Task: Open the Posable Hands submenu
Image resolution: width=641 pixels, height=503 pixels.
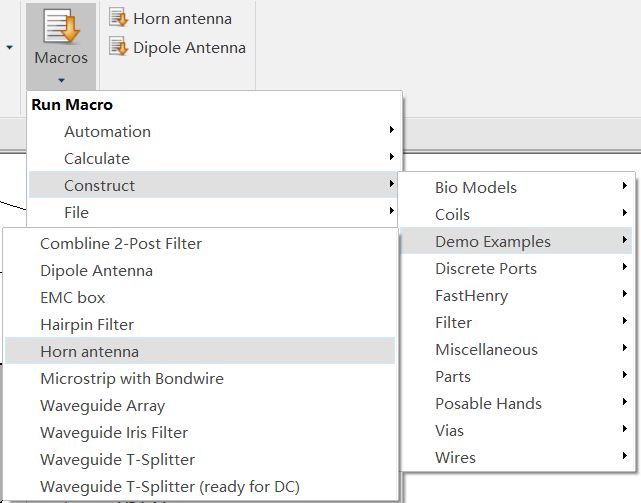Action: tap(517, 403)
